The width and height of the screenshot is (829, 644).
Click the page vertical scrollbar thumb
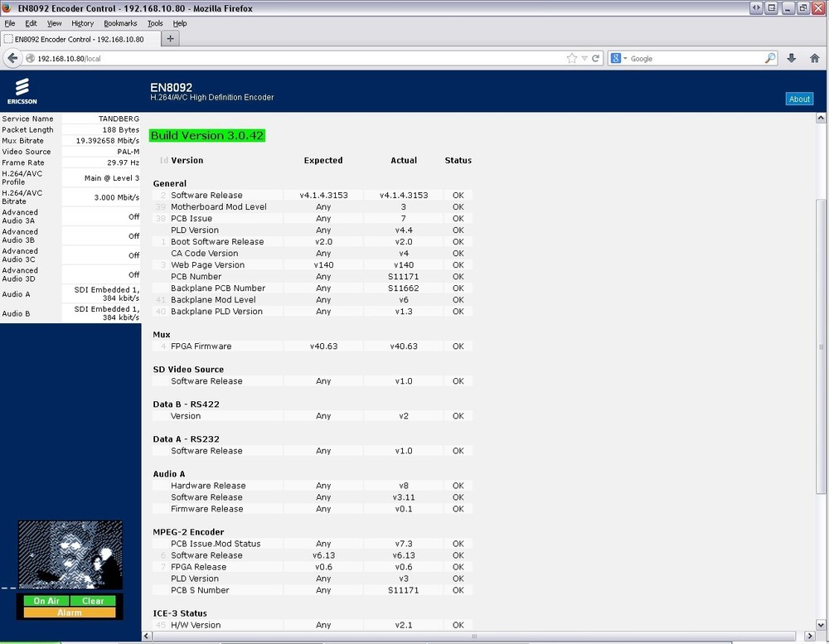(x=821, y=346)
